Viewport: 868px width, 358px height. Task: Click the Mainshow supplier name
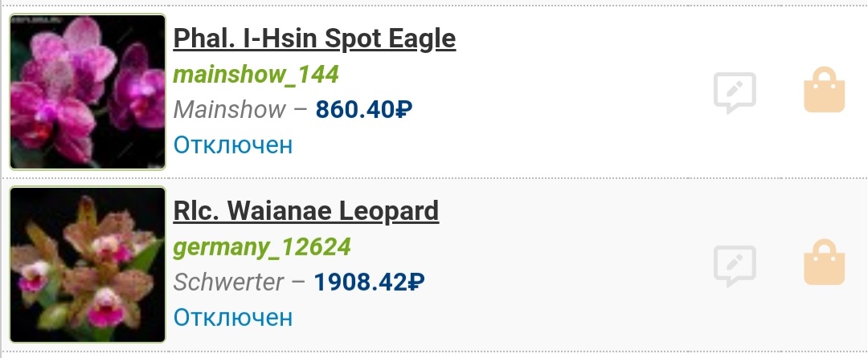coord(229,109)
